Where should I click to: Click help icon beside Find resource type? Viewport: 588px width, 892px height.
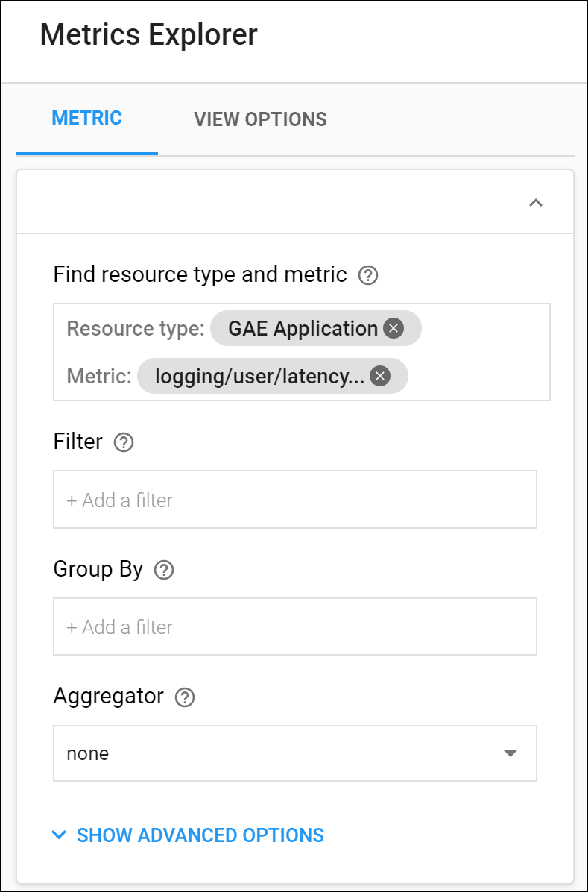coord(368,276)
